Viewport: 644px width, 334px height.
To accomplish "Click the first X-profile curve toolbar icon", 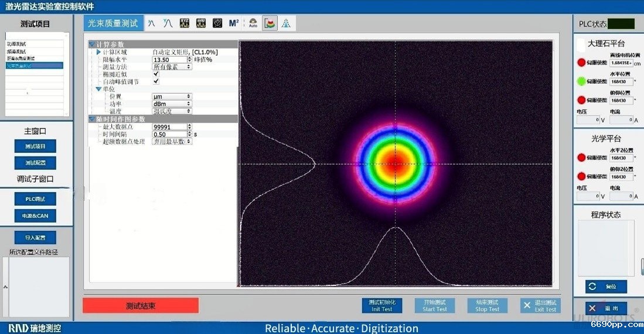I will 152,23.
